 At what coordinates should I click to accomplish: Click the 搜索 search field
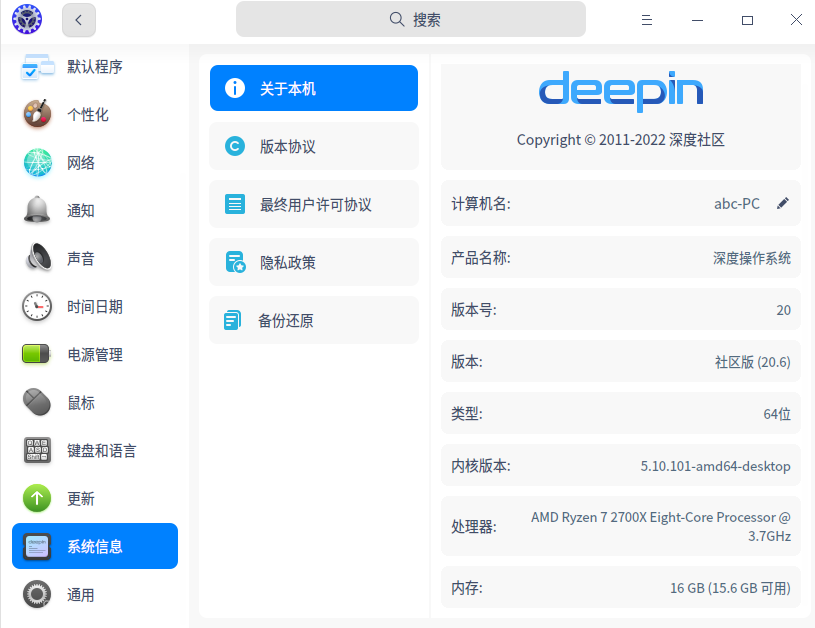pos(410,19)
